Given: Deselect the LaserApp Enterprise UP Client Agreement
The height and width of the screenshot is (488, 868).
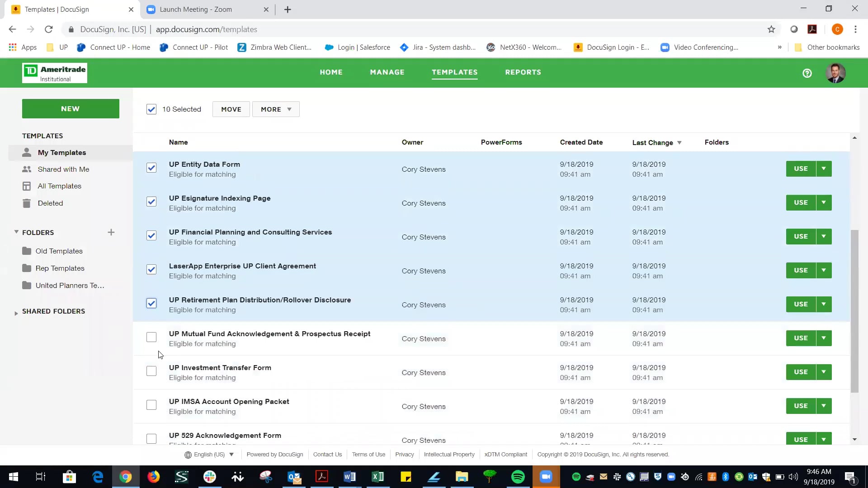Looking at the screenshot, I should click(151, 269).
